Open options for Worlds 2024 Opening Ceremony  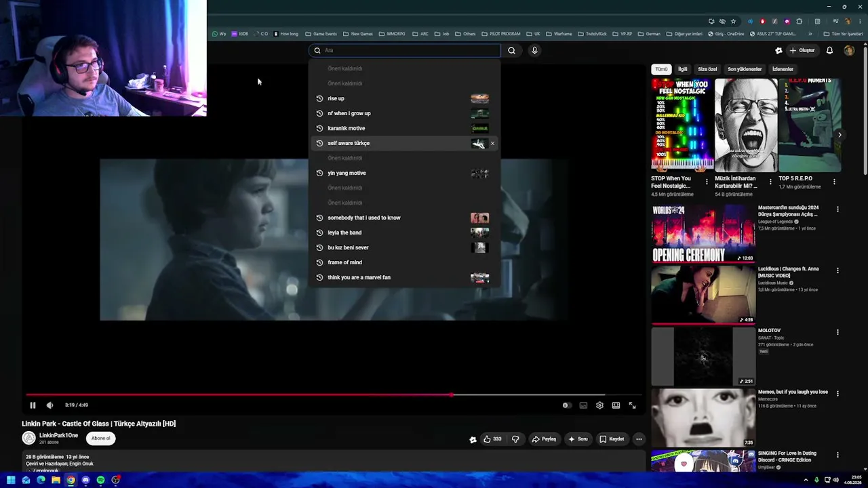837,209
